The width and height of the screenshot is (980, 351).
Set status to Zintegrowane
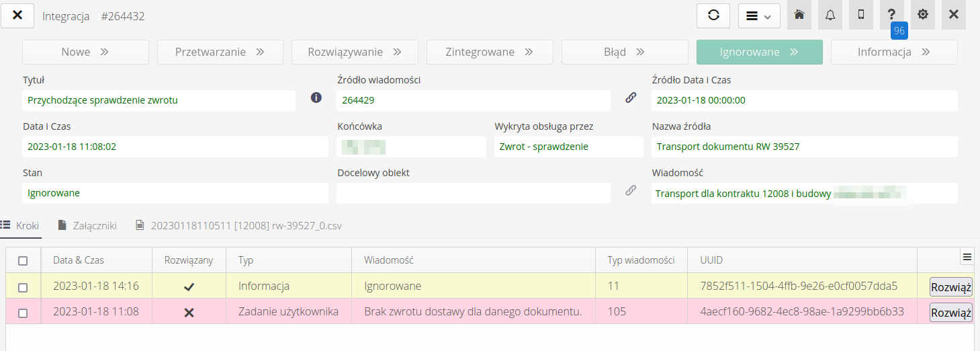(x=489, y=52)
